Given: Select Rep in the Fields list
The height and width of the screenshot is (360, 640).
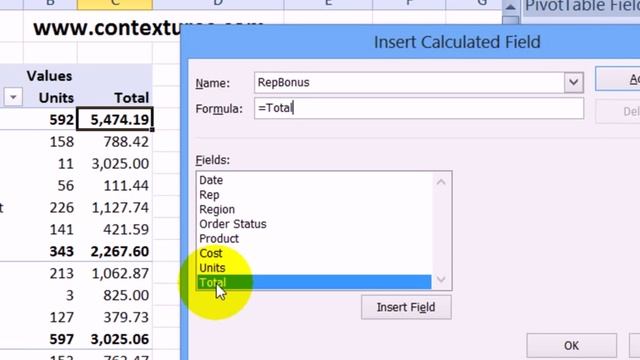Looking at the screenshot, I should point(314,195).
